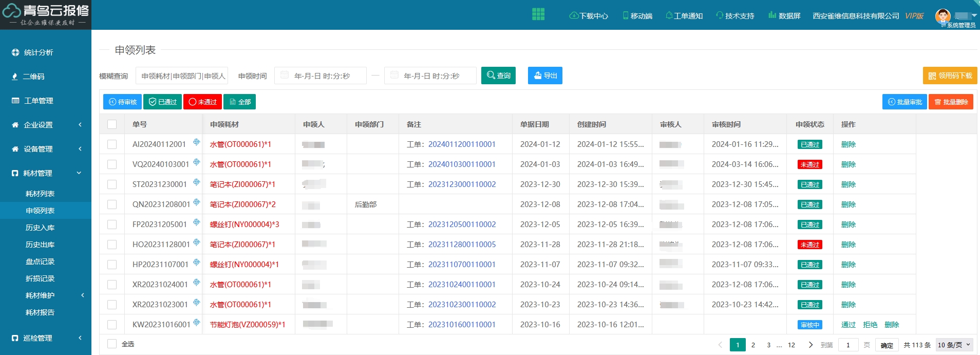Open the 下载中心 download center
The image size is (980, 355).
coord(589,16)
